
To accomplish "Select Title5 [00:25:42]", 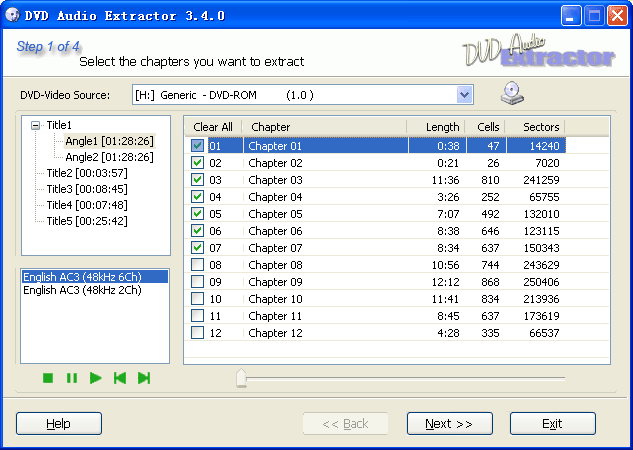I will click(87, 221).
